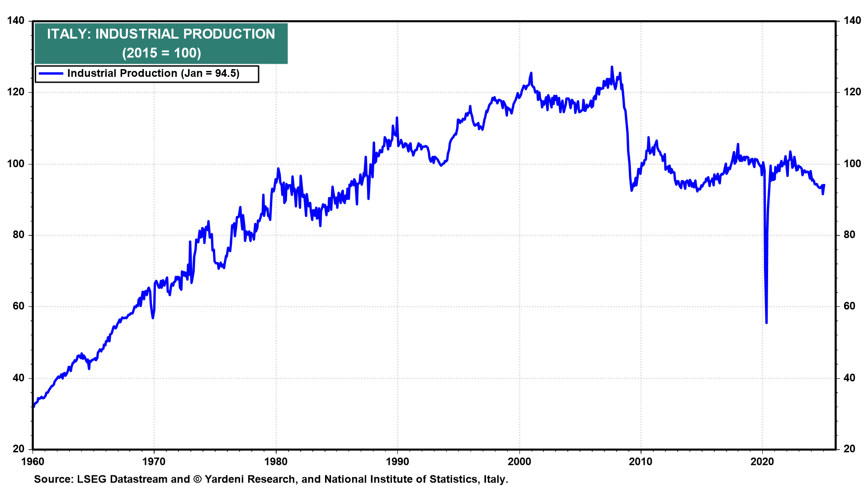The image size is (868, 488).
Task: Click the (2015 = 100) subtitle text
Action: pyautogui.click(x=161, y=53)
